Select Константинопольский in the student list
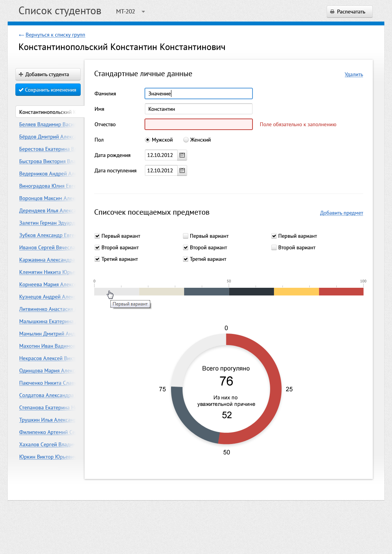 coord(46,112)
